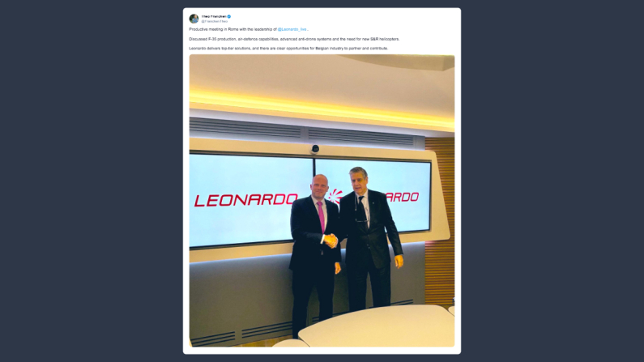Click the red LEONARDO logo on left screen
This screenshot has width=644, height=362.
point(245,200)
